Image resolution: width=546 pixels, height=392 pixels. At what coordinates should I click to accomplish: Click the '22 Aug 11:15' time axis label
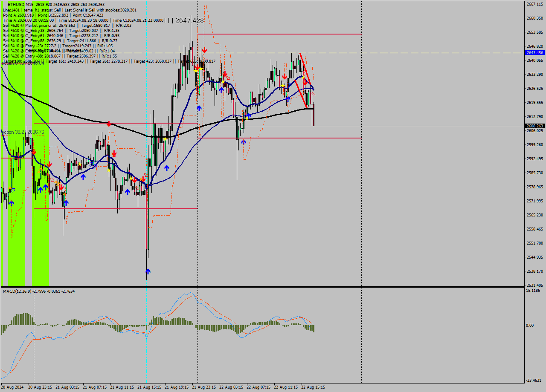[286, 387]
